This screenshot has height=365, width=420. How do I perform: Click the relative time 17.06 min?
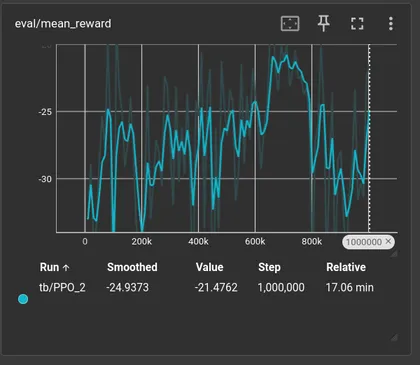point(350,287)
